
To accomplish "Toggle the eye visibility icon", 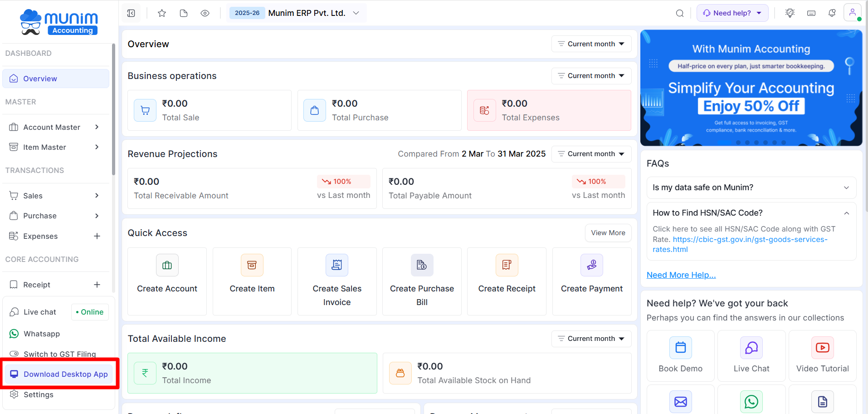I will tap(205, 13).
